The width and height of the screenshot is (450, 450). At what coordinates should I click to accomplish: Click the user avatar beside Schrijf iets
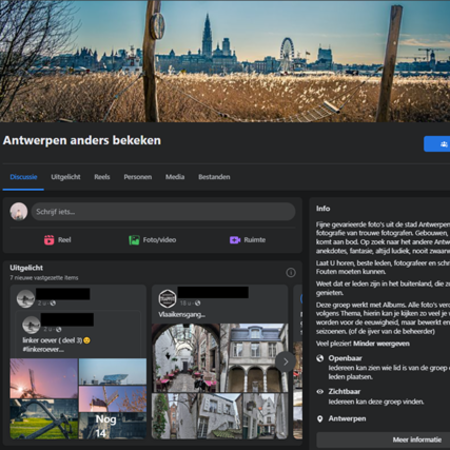19,211
